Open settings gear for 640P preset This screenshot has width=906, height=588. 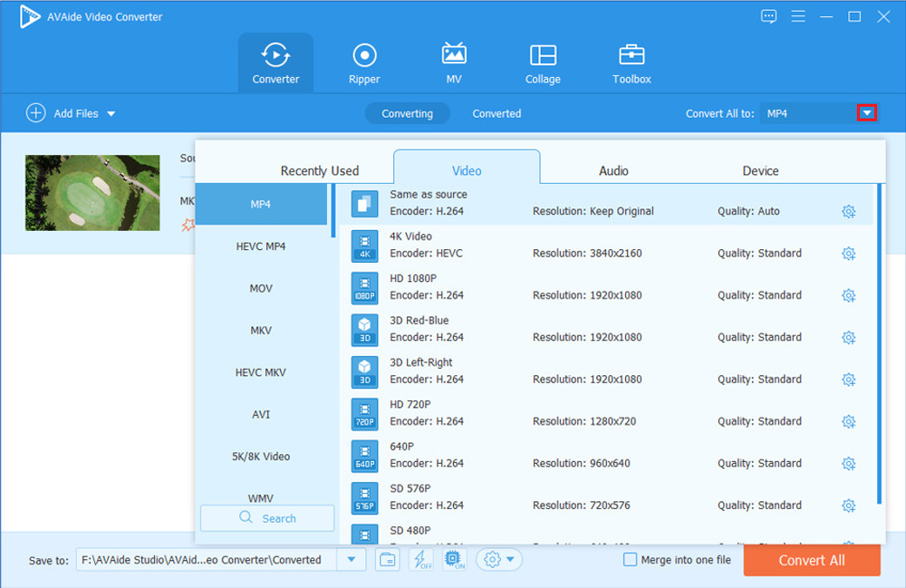tap(848, 463)
